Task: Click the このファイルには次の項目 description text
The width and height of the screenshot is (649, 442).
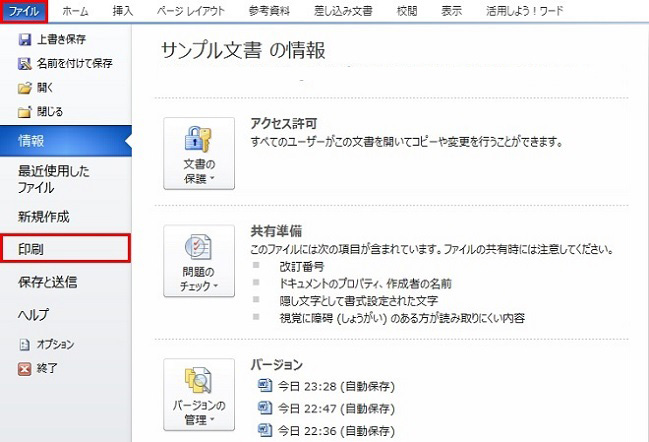Action: (432, 250)
